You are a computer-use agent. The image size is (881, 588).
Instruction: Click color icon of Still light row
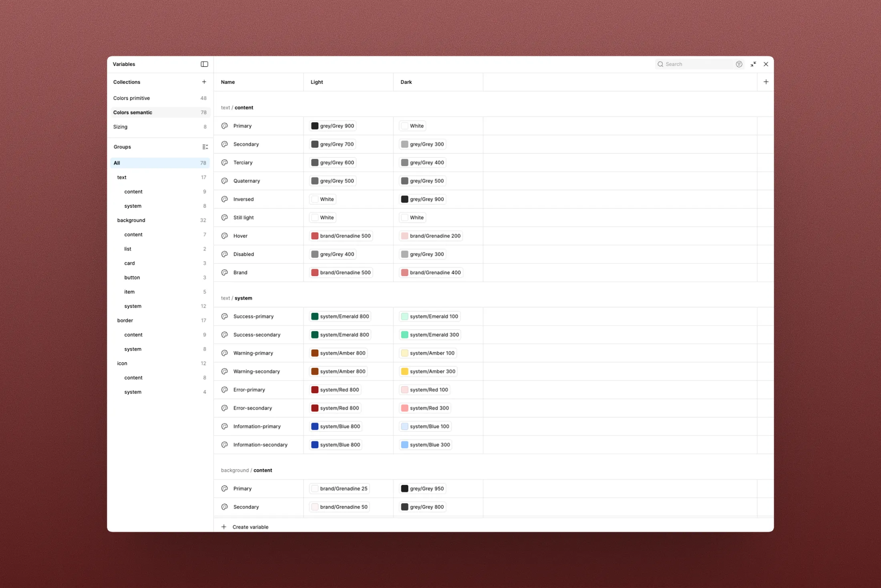225,217
